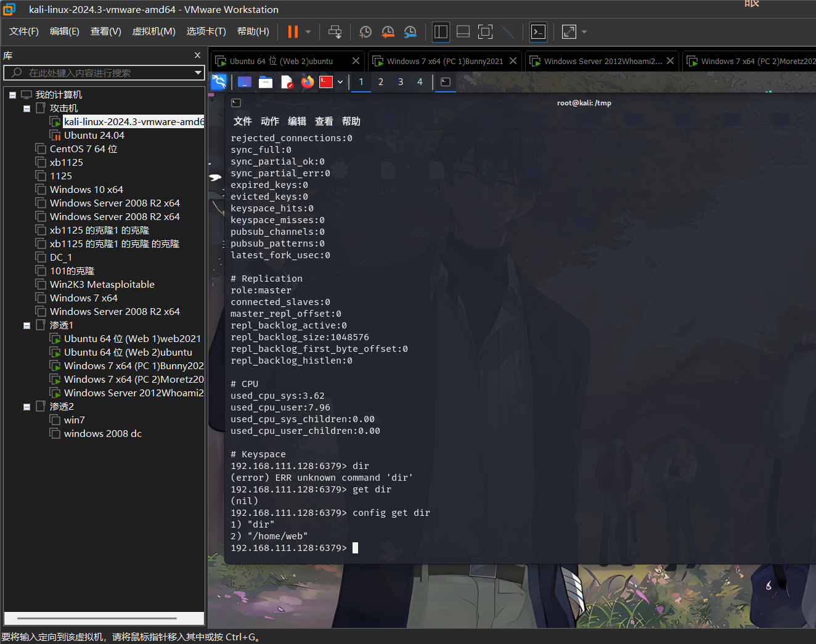The image size is (816, 644).
Task: Open Firefox in Kali panel
Action: (307, 82)
